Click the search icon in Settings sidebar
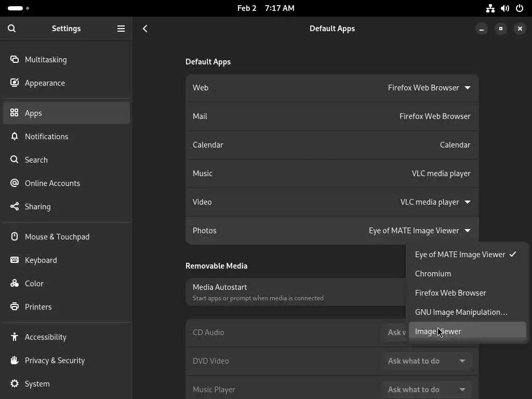 (x=12, y=29)
